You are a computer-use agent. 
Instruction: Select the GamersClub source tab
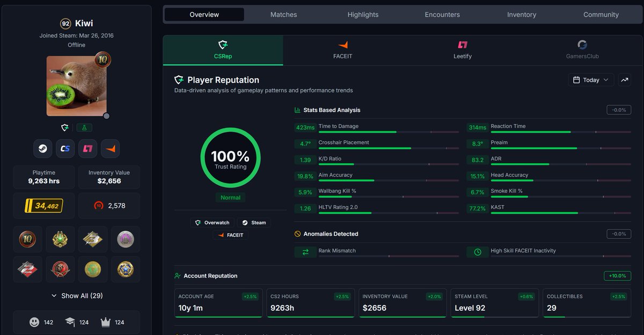coord(582,50)
